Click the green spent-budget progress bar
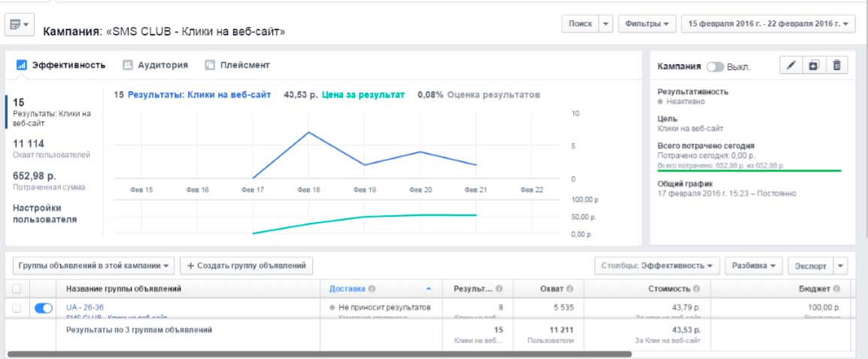Image resolution: width=868 pixels, height=359 pixels. point(750,171)
